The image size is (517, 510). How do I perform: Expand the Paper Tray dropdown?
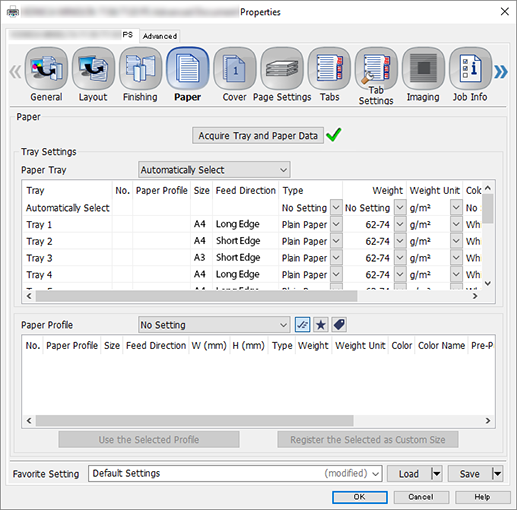click(214, 170)
